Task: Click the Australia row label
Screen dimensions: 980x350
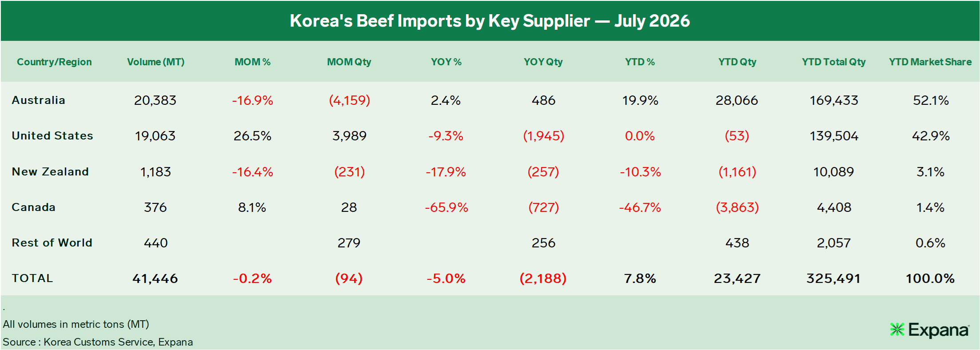Action: (x=39, y=100)
